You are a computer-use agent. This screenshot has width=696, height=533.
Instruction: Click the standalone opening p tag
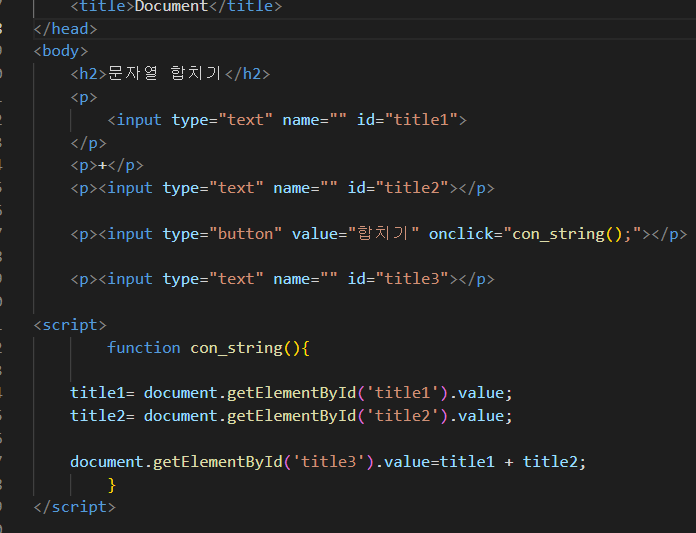point(84,97)
